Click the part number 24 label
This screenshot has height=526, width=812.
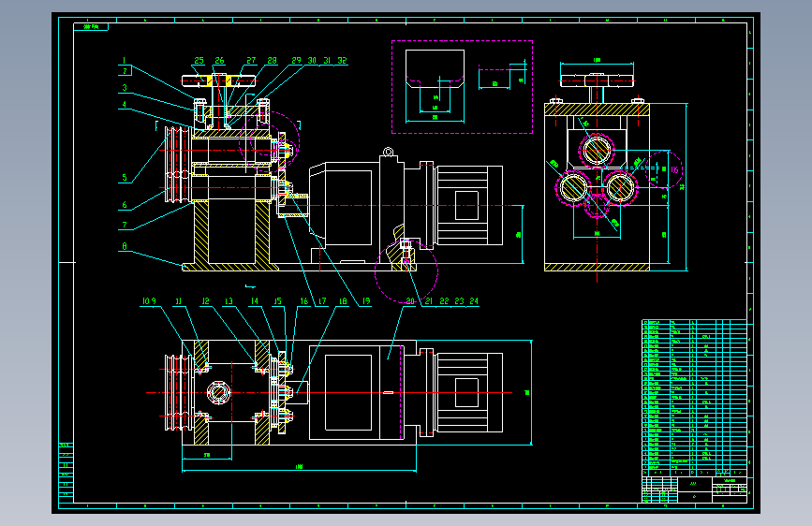click(474, 300)
